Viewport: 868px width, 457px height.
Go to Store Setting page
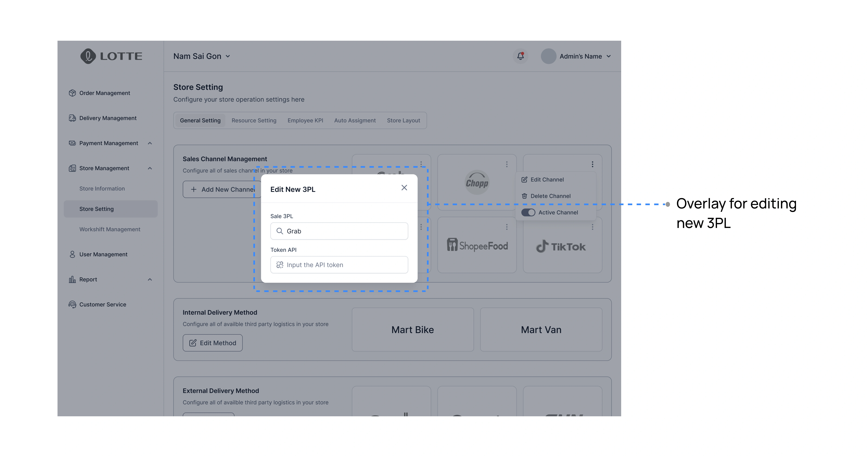(x=111, y=209)
